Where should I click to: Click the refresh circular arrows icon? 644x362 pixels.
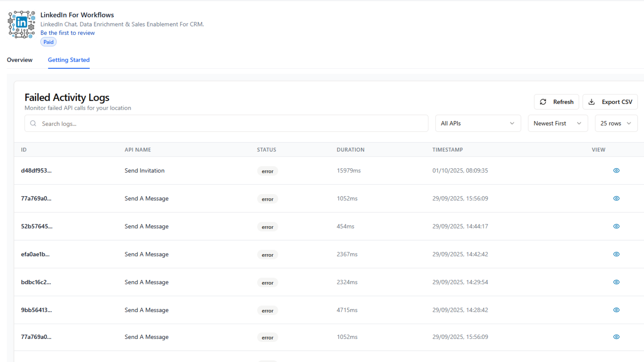pos(543,102)
